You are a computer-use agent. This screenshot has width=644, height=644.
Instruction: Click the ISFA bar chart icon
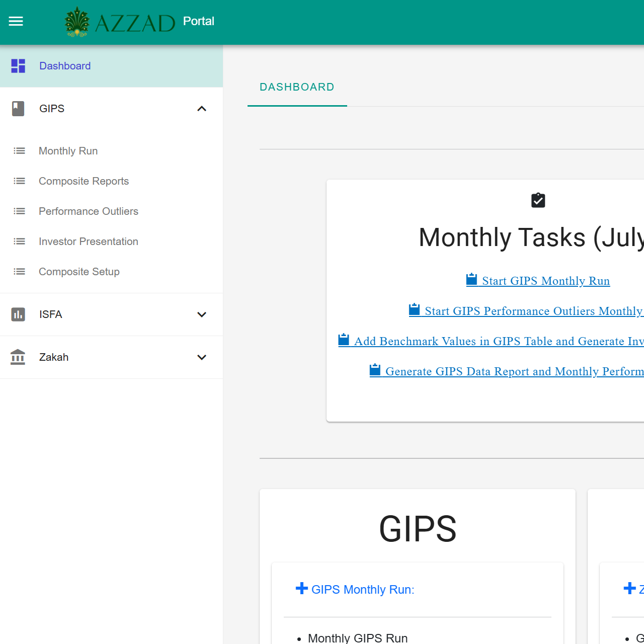(x=18, y=314)
